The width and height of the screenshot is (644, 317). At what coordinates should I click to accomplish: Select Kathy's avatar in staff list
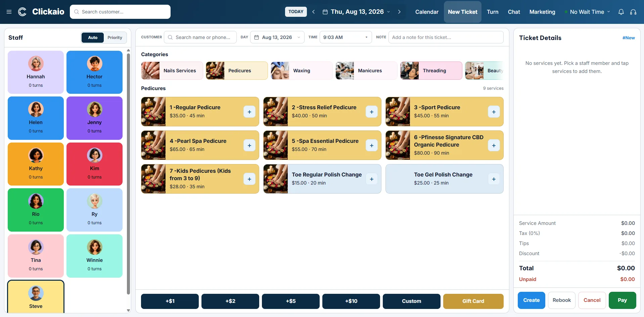click(36, 155)
